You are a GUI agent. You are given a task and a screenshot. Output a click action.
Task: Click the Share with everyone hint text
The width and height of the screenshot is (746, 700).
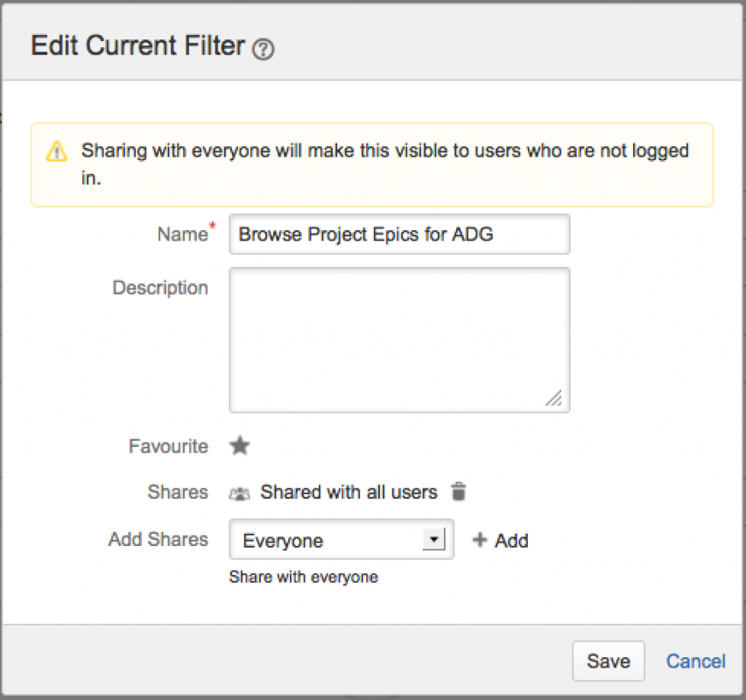303,577
